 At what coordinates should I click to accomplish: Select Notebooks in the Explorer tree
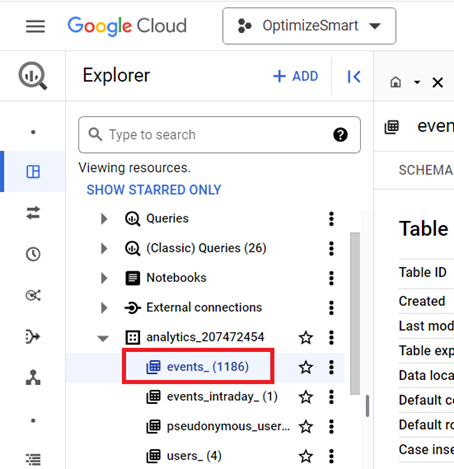click(176, 278)
